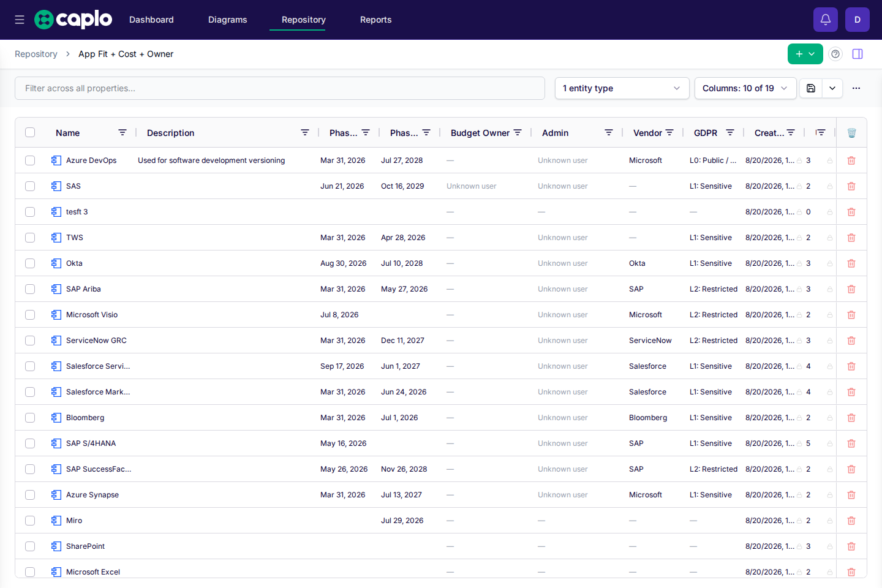Delete the Bloomberg row
This screenshot has height=588, width=882.
[x=851, y=418]
